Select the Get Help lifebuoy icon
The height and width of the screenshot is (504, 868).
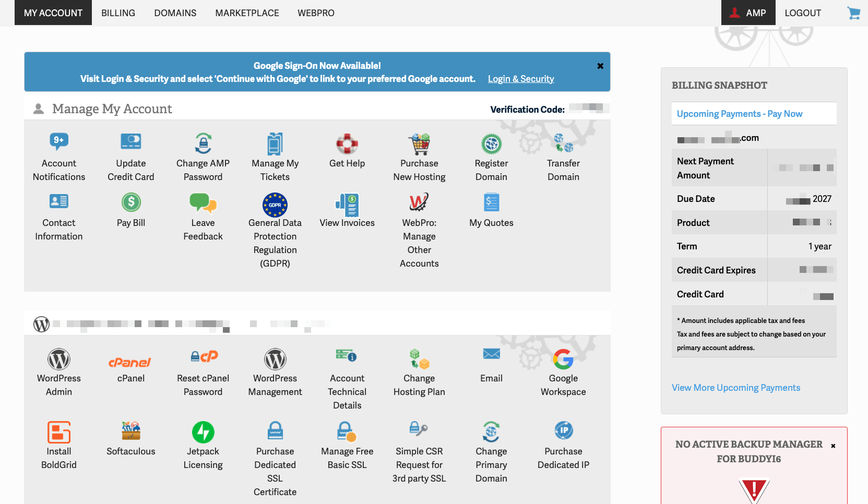point(347,144)
